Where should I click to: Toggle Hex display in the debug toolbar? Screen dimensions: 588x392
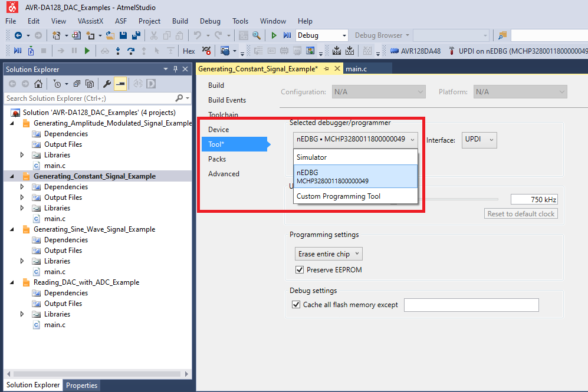tap(189, 51)
